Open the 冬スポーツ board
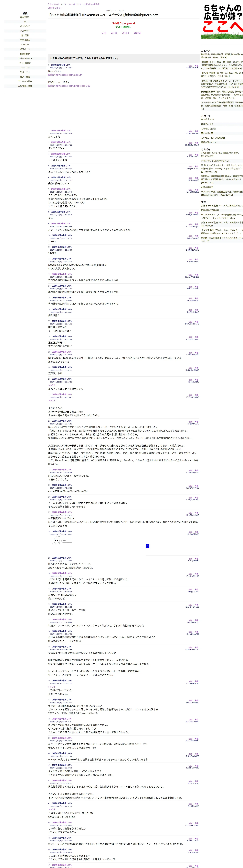 point(25,49)
